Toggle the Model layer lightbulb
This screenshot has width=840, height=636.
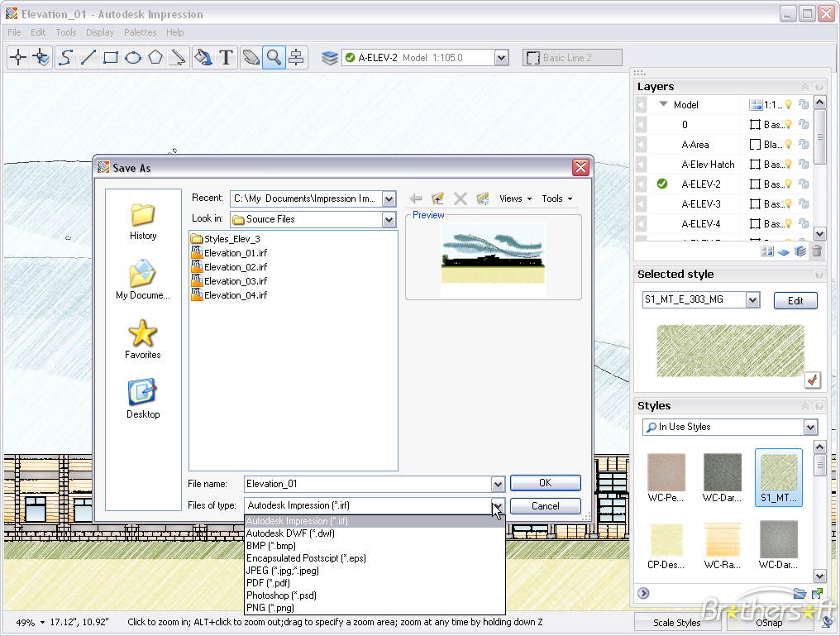point(789,104)
